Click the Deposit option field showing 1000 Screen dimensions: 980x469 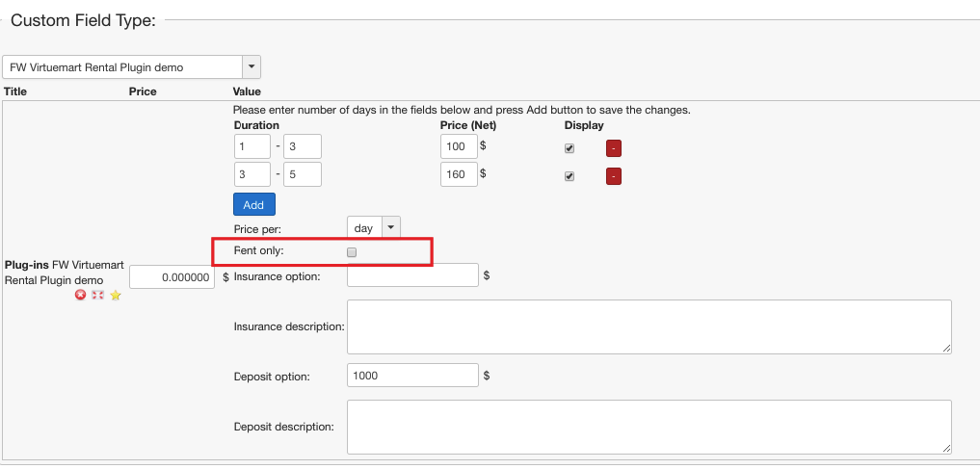pos(412,376)
